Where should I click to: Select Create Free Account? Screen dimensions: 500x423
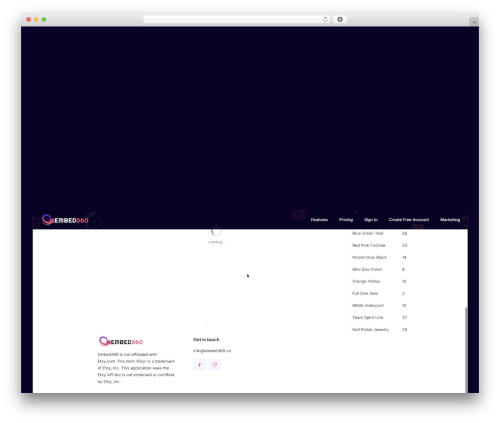pyautogui.click(x=409, y=220)
